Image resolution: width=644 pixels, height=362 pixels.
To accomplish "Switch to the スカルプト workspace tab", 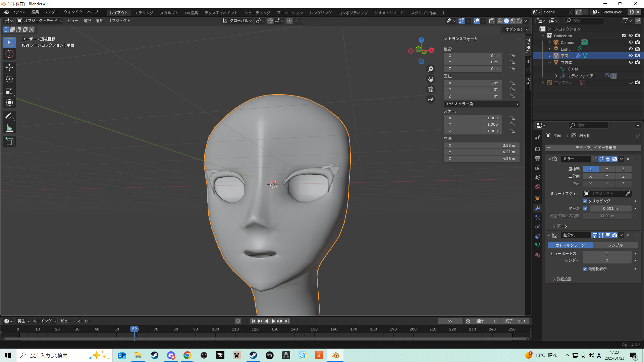I will (x=169, y=13).
